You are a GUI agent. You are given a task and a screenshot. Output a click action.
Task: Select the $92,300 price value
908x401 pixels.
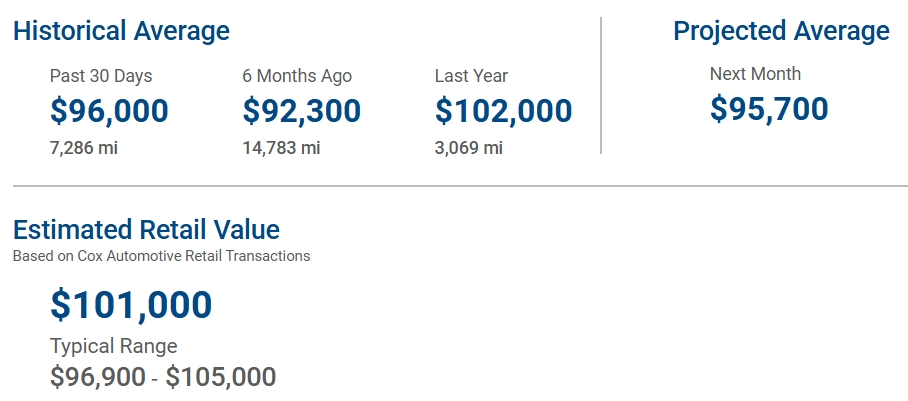[301, 111]
